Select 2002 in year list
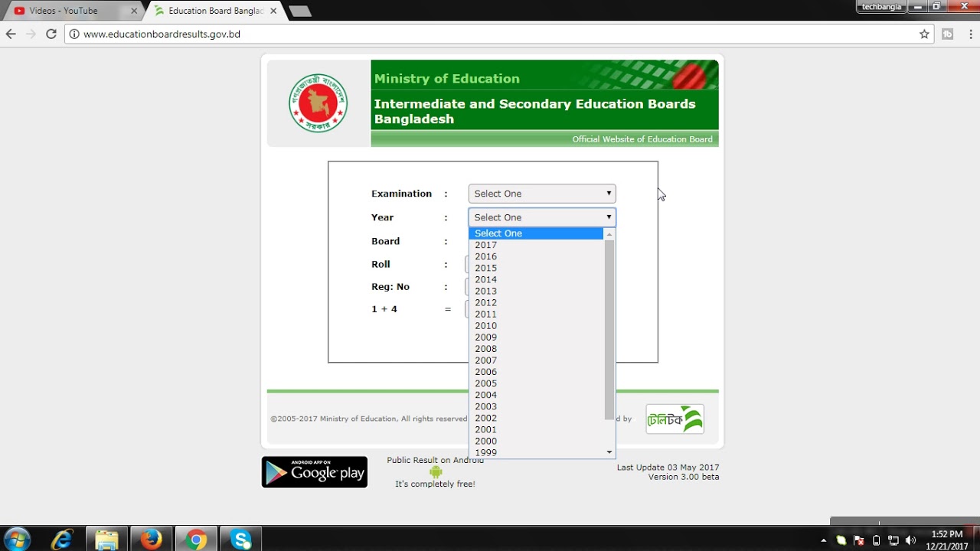The image size is (980, 551). click(x=536, y=418)
